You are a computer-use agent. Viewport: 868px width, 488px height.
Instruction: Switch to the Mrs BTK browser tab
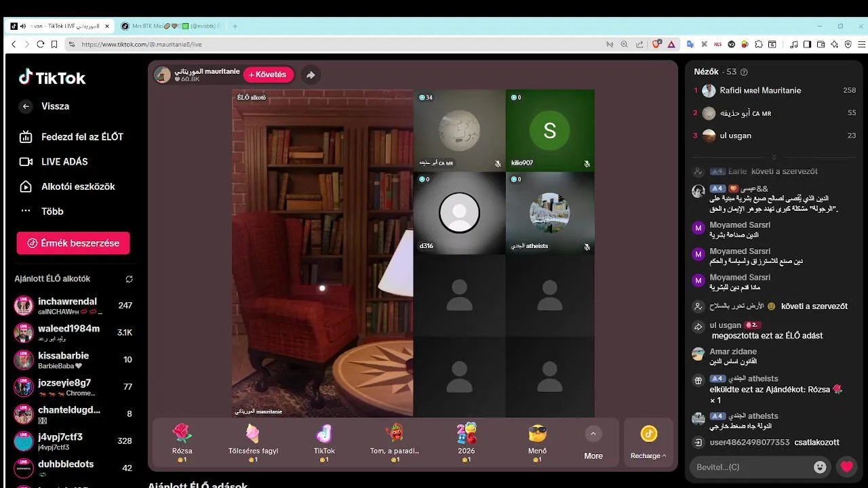coord(172,26)
